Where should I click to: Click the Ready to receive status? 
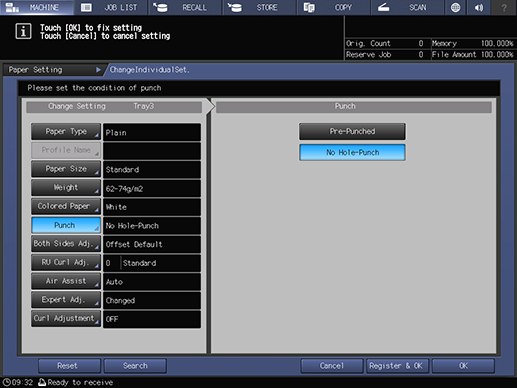[x=80, y=382]
